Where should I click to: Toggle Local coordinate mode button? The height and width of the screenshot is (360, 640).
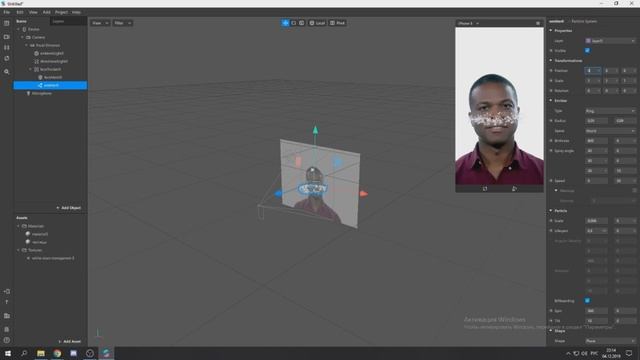click(x=317, y=23)
